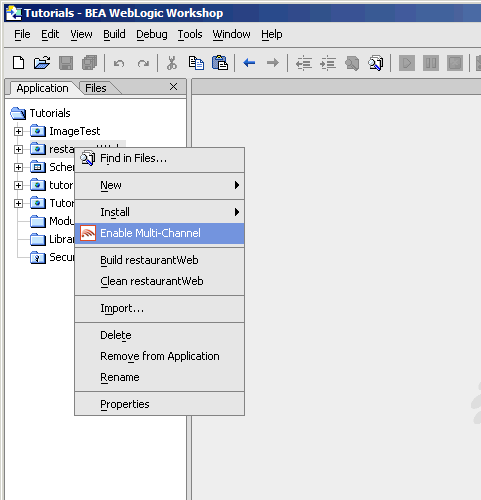Viewport: 481px width, 500px height.
Task: Expand the restaurantWeb project tree node
Action: coord(18,149)
